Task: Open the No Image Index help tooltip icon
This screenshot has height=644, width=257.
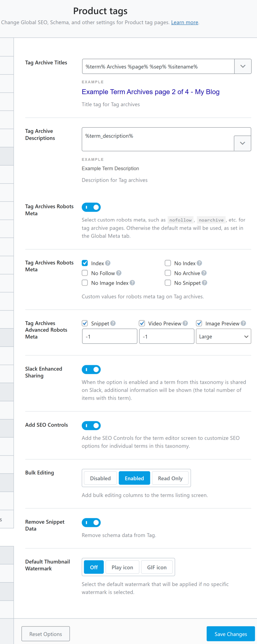Action: [x=132, y=283]
